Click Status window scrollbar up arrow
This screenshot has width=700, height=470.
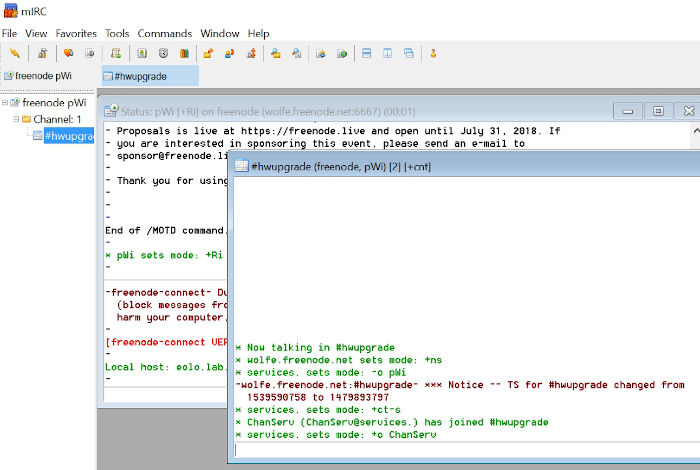click(x=696, y=130)
